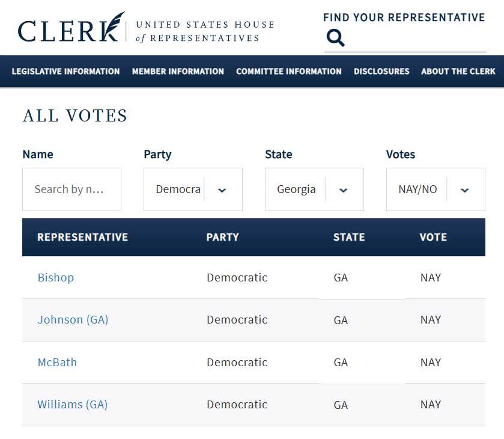
Task: Expand the State dropdown chevron
Action: click(343, 190)
